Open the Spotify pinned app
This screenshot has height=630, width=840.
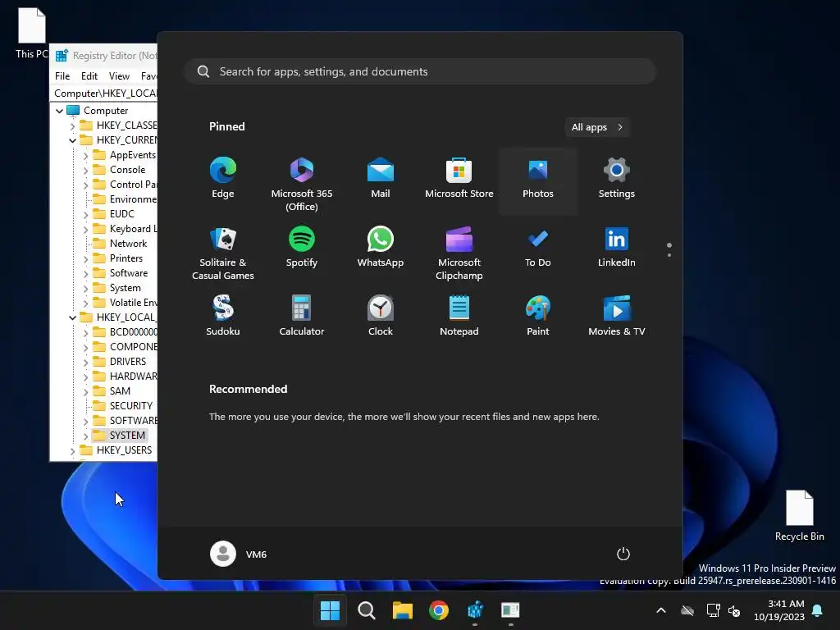[x=302, y=248]
